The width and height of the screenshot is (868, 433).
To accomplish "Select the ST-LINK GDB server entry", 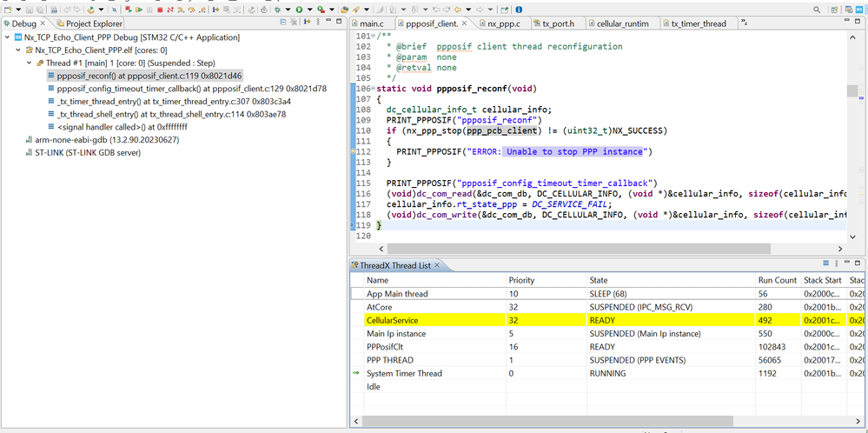I will pyautogui.click(x=87, y=152).
